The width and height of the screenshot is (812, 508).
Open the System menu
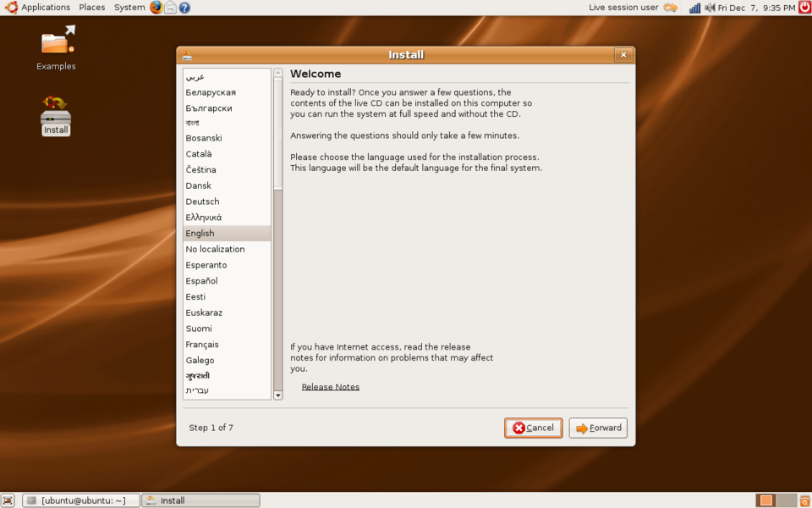pos(129,8)
